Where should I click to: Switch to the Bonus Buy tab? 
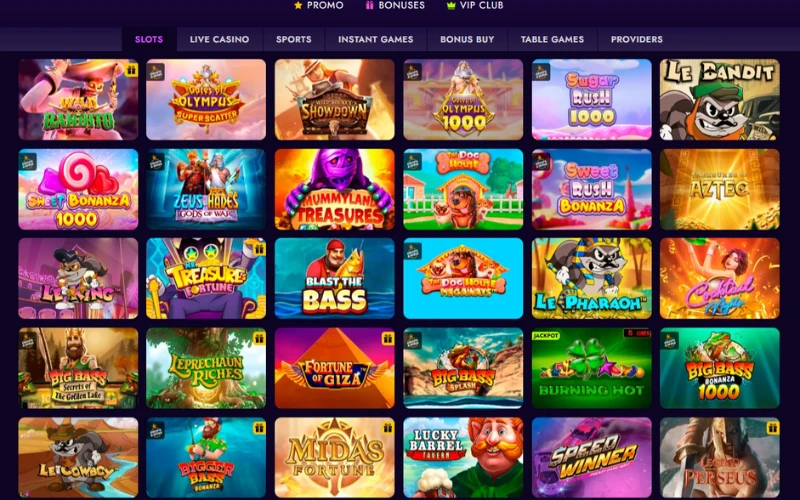[467, 39]
